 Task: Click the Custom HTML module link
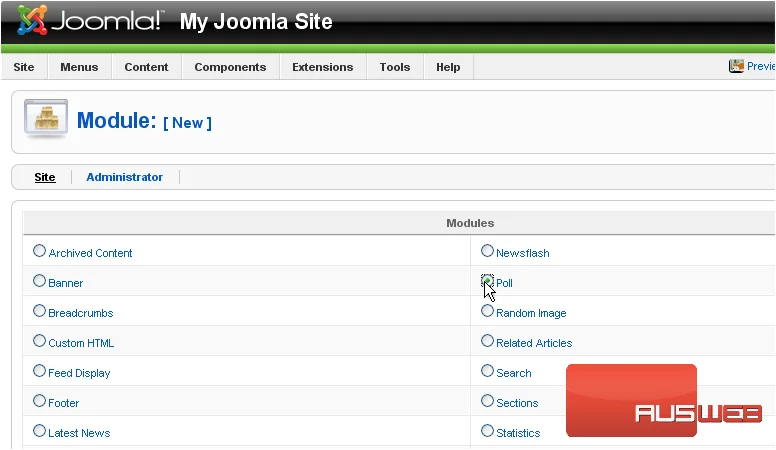pyautogui.click(x=81, y=343)
